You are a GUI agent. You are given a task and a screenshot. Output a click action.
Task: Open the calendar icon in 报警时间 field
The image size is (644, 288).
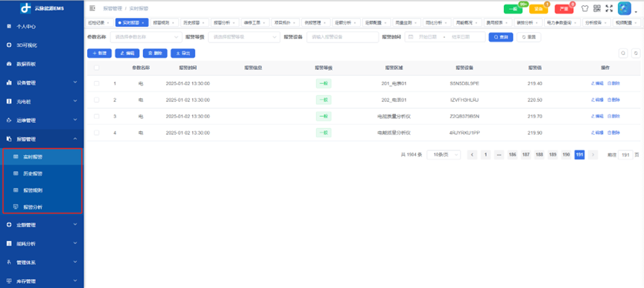click(411, 37)
